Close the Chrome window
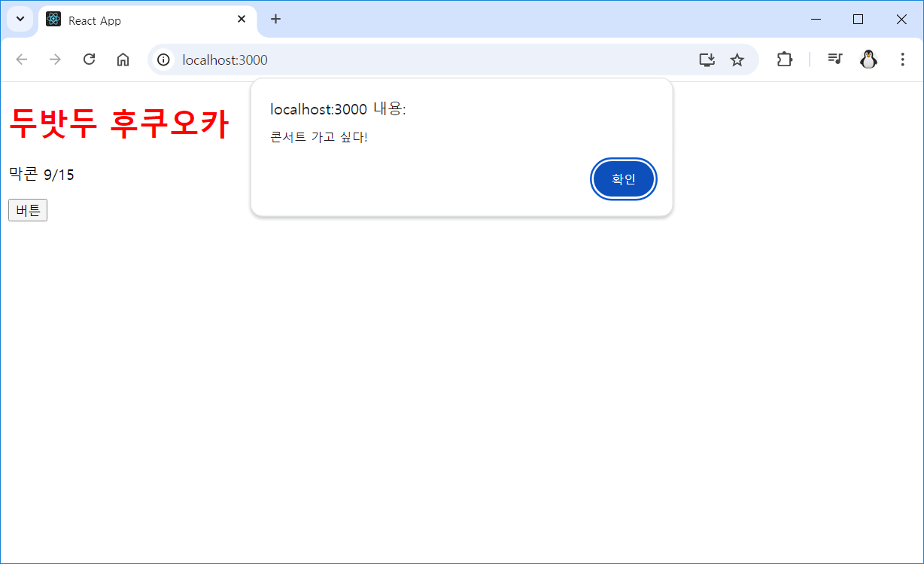Image resolution: width=924 pixels, height=564 pixels. coord(901,20)
